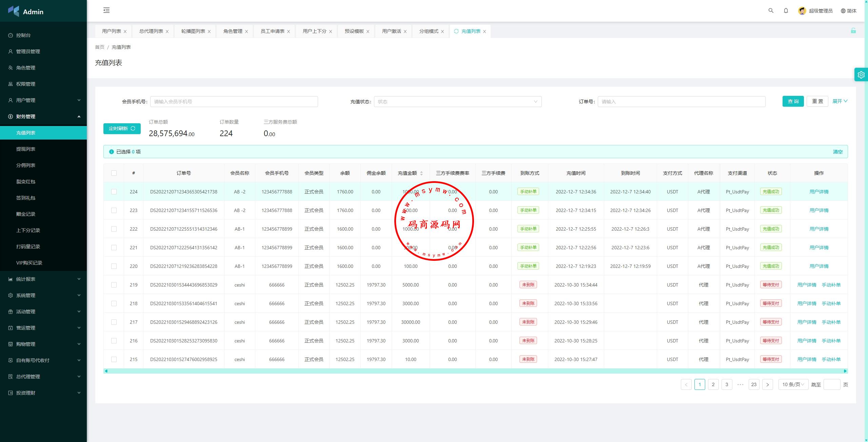
Task: Check the checkbox for row 224
Action: (x=114, y=192)
